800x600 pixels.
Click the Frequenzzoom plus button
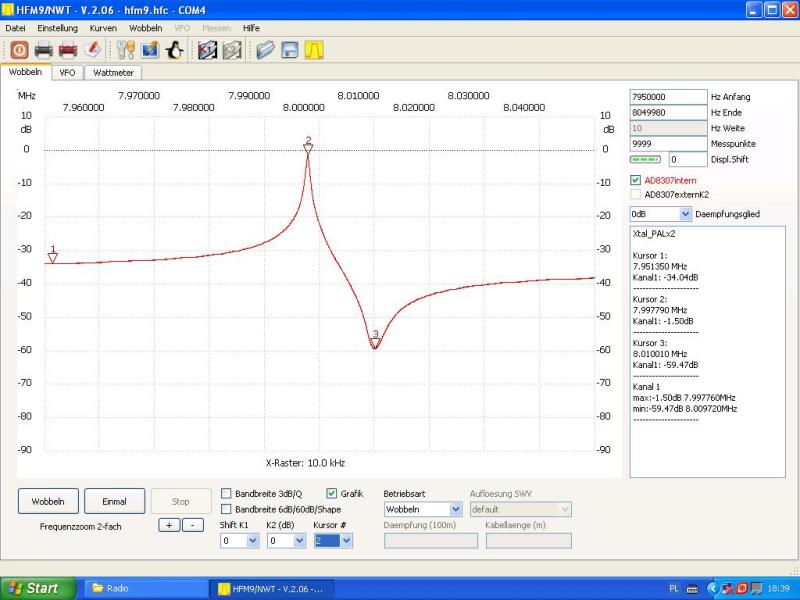(168, 525)
